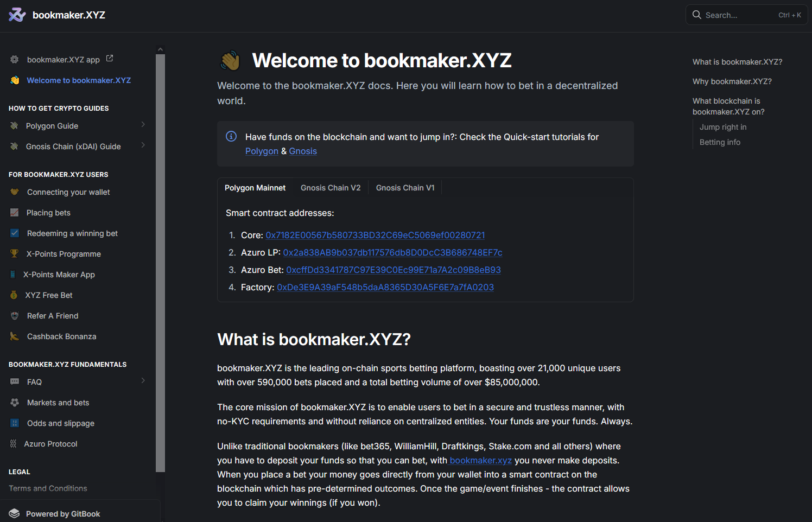The height and width of the screenshot is (522, 812).
Task: Click the FAQ speech bubble icon
Action: click(15, 382)
